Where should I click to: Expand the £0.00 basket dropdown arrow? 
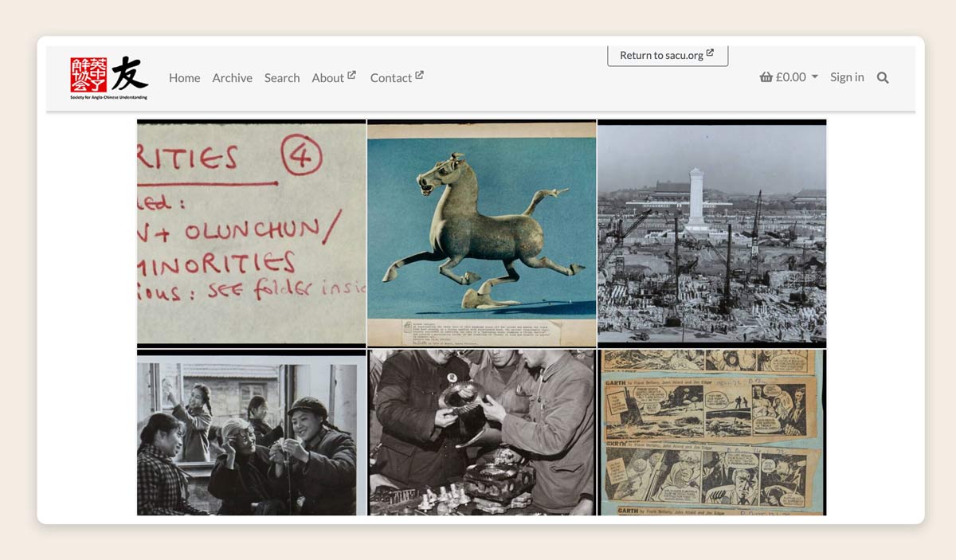[815, 77]
